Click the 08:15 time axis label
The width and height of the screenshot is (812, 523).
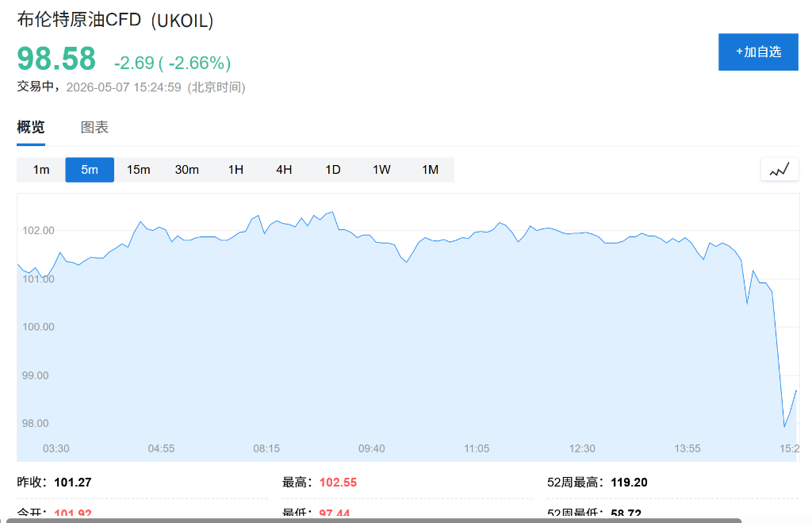coord(266,448)
